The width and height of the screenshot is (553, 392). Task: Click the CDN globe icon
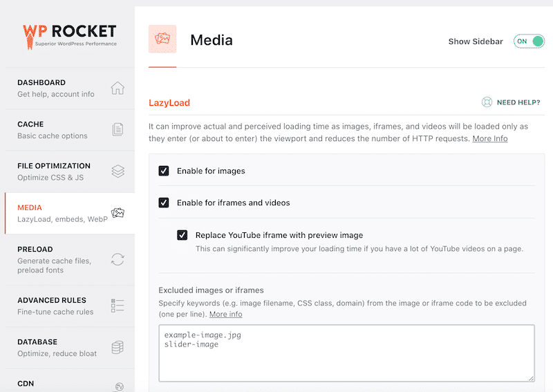pos(120,386)
